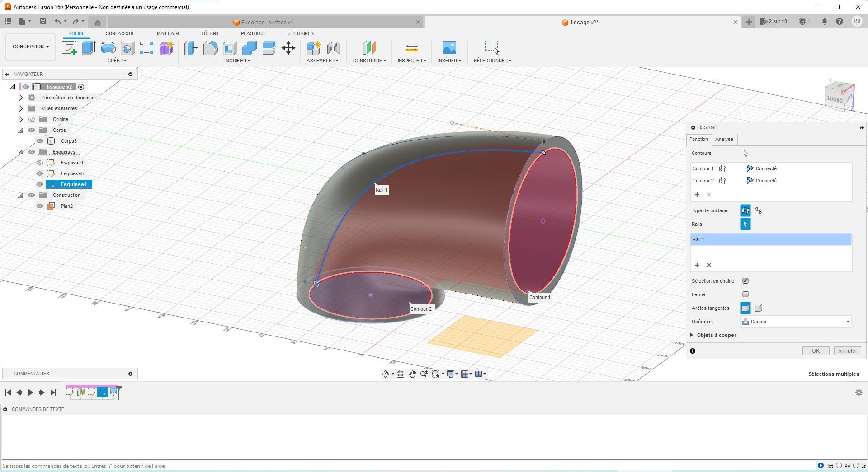This screenshot has height=472, width=868.
Task: Switch to the MAILLAGE tab
Action: [x=169, y=33]
